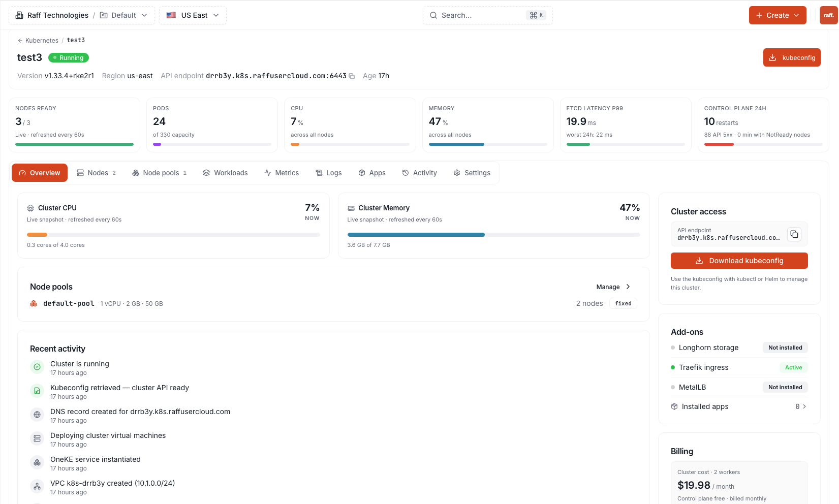The image size is (839, 504).
Task: Open the Metrics tab
Action: coord(282,173)
